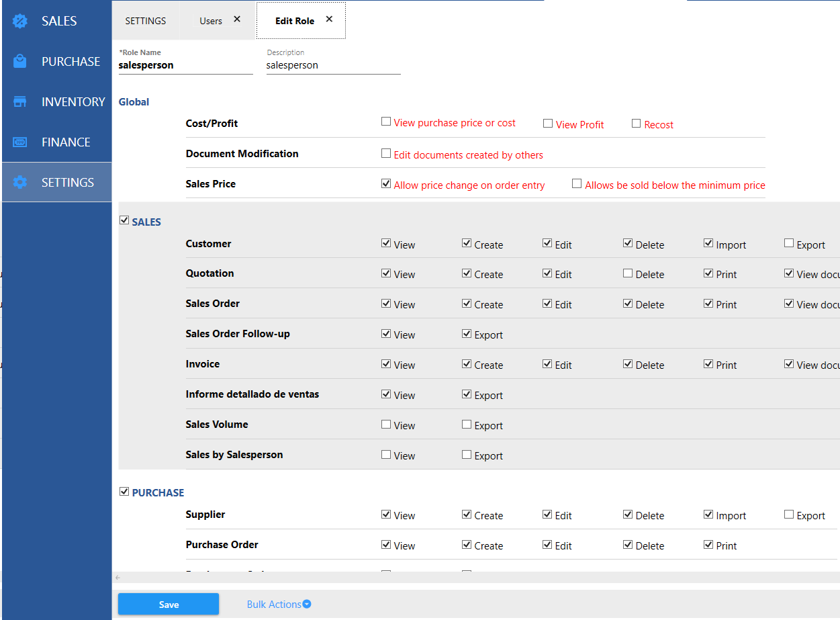Viewport: 840px width, 620px height.
Task: Toggle the SALES section checkbox
Action: [x=124, y=220]
